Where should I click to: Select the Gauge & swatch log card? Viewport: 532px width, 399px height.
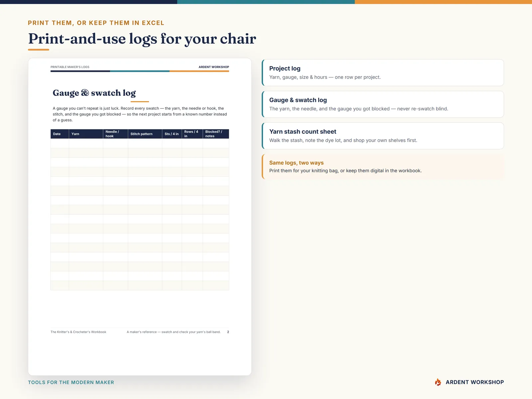383,104
